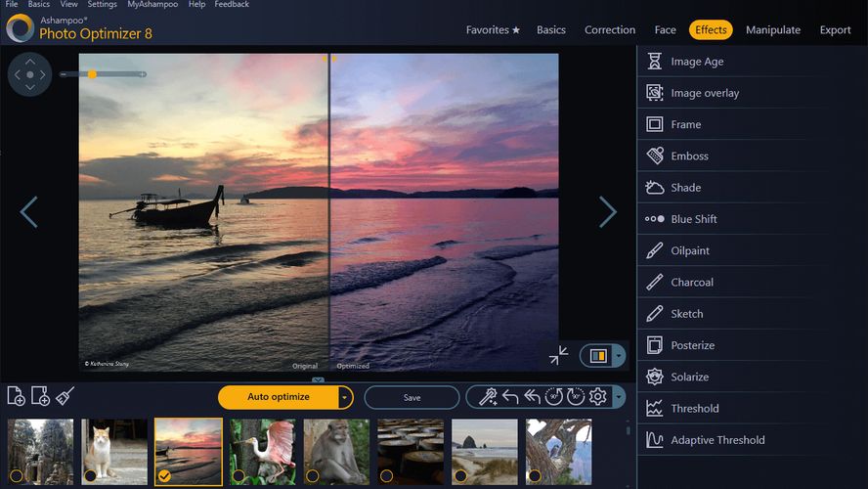Expand the split view mode dropdown
The width and height of the screenshot is (868, 489).
pos(618,356)
